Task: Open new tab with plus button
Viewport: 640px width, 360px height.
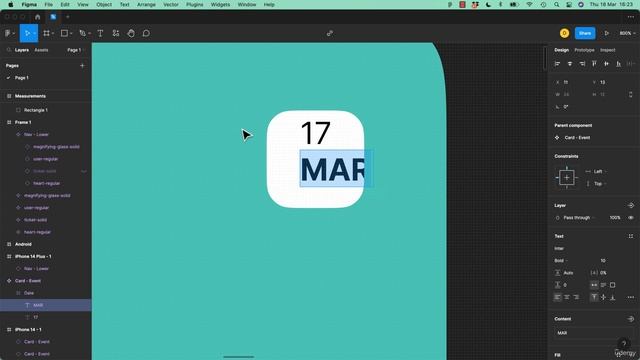Action: (68, 17)
